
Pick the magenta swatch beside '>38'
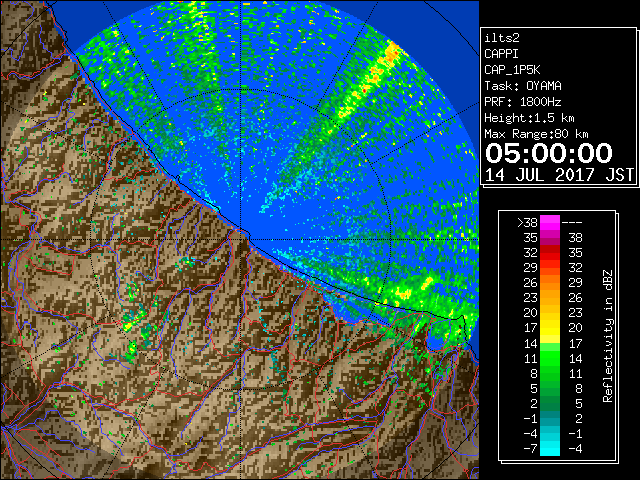[x=550, y=223]
